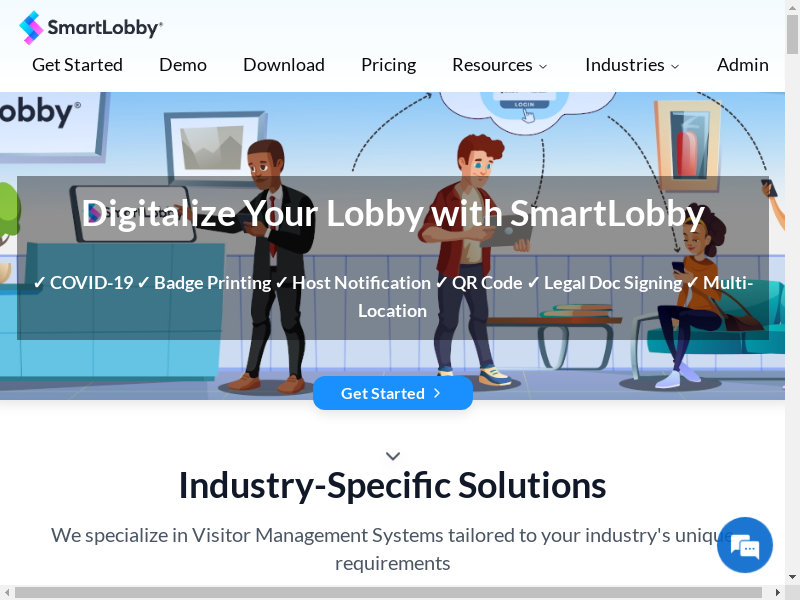
Task: Click the chevron beside Industries
Action: click(x=675, y=66)
